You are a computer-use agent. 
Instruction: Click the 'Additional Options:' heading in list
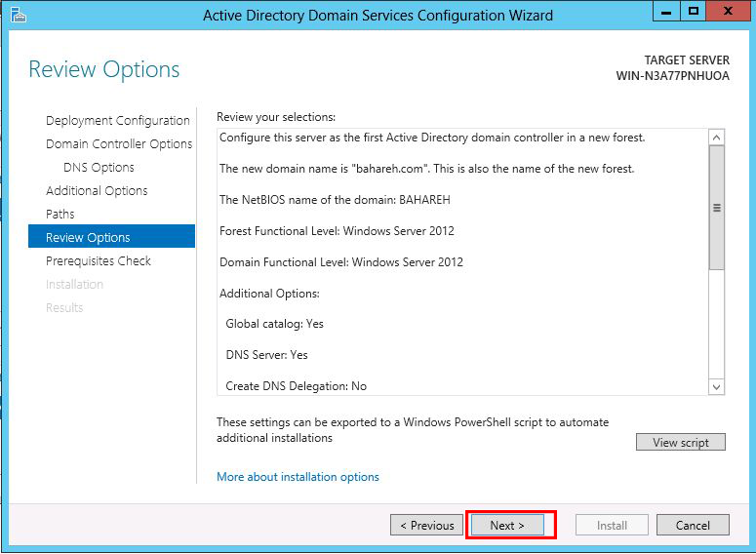click(x=269, y=294)
